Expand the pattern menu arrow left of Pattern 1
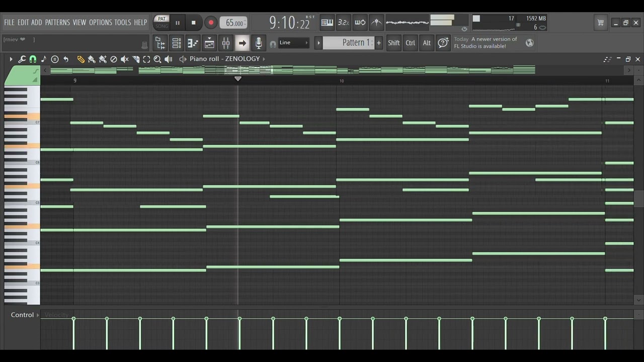This screenshot has width=644, height=362. (318, 43)
